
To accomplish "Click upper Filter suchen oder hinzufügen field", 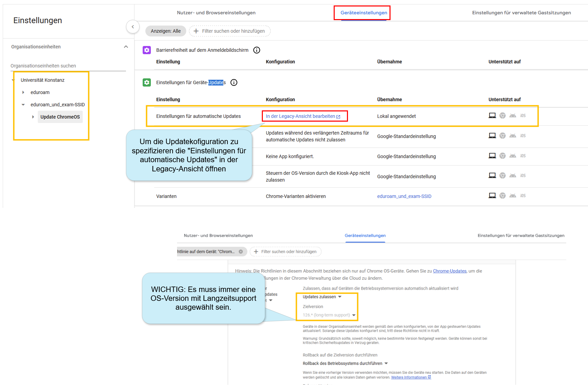I will 230,31.
